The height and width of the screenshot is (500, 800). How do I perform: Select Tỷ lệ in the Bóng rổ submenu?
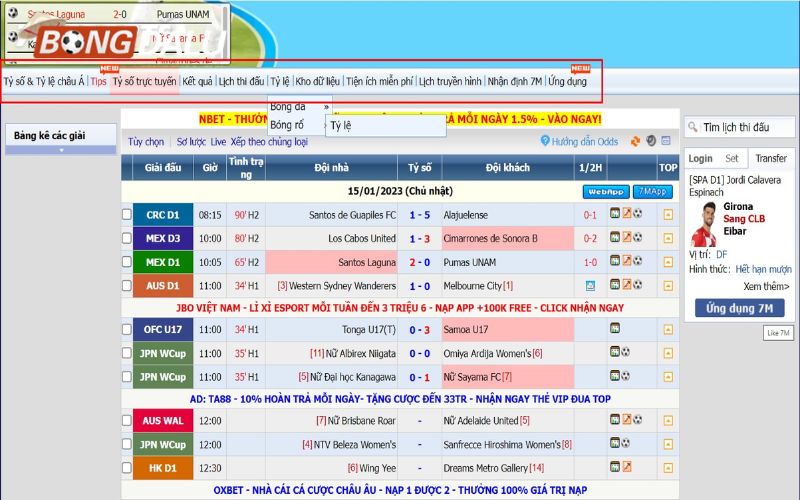point(386,126)
